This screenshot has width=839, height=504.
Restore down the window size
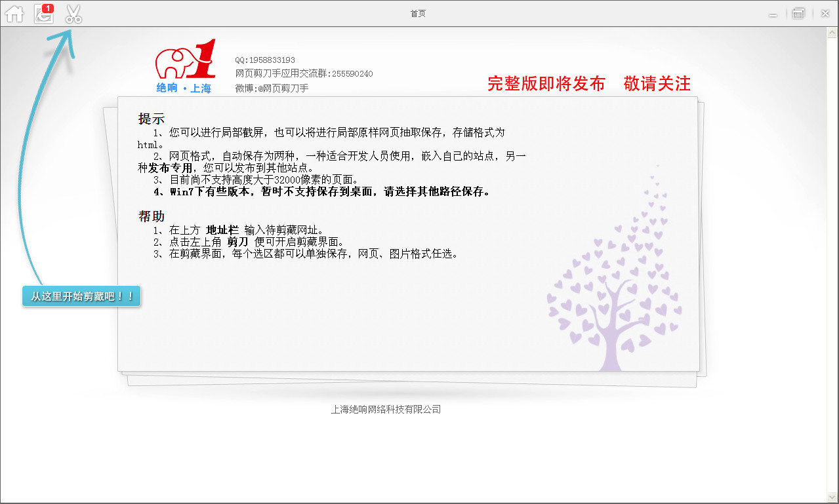[798, 14]
